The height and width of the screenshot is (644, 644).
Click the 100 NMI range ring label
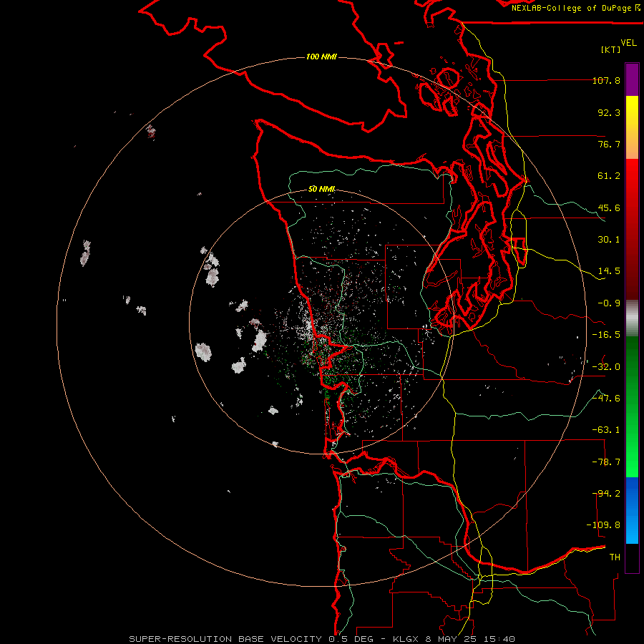pos(321,57)
